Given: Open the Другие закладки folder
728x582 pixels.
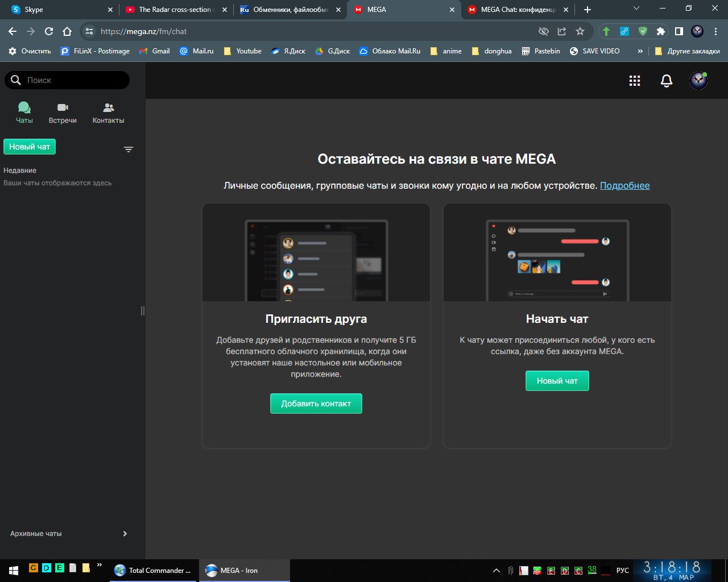Looking at the screenshot, I should pos(687,51).
